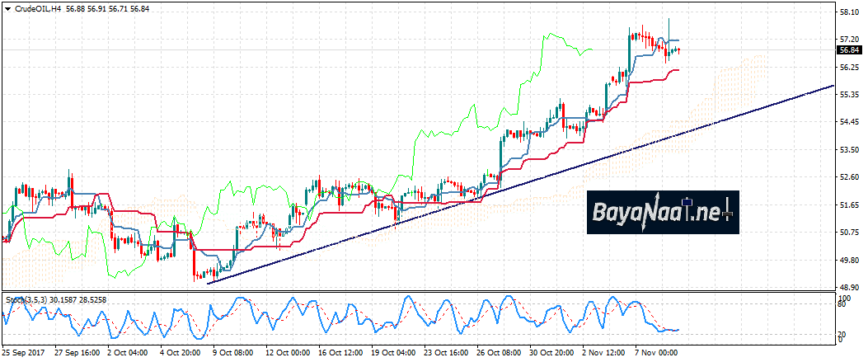Click the 51.65 price axis label
868x362 pixels.
(848, 205)
